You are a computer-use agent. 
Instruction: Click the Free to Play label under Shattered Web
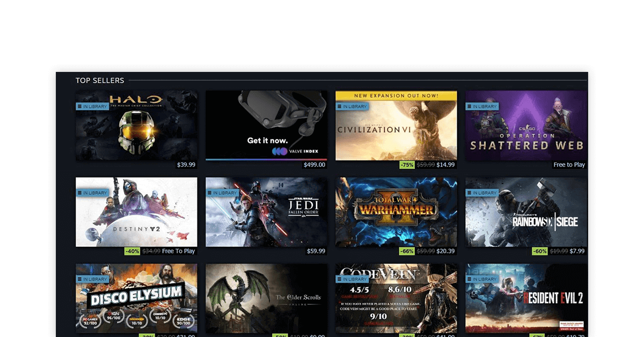click(569, 165)
